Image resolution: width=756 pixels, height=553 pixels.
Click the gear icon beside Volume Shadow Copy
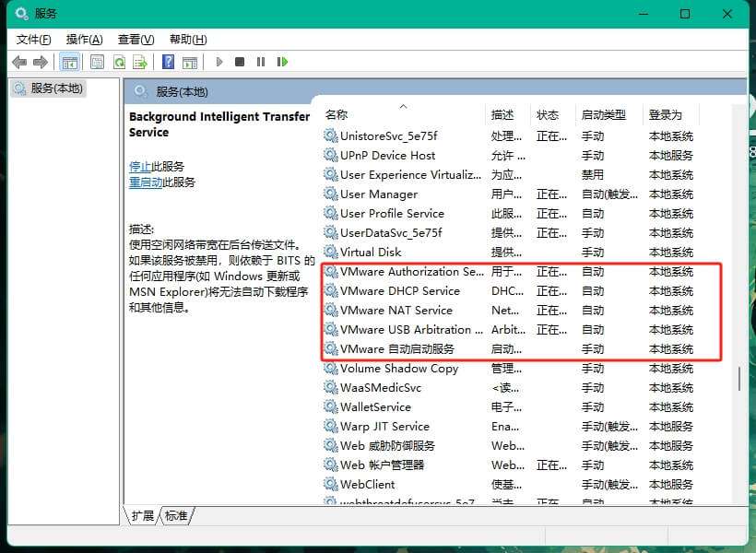331,368
